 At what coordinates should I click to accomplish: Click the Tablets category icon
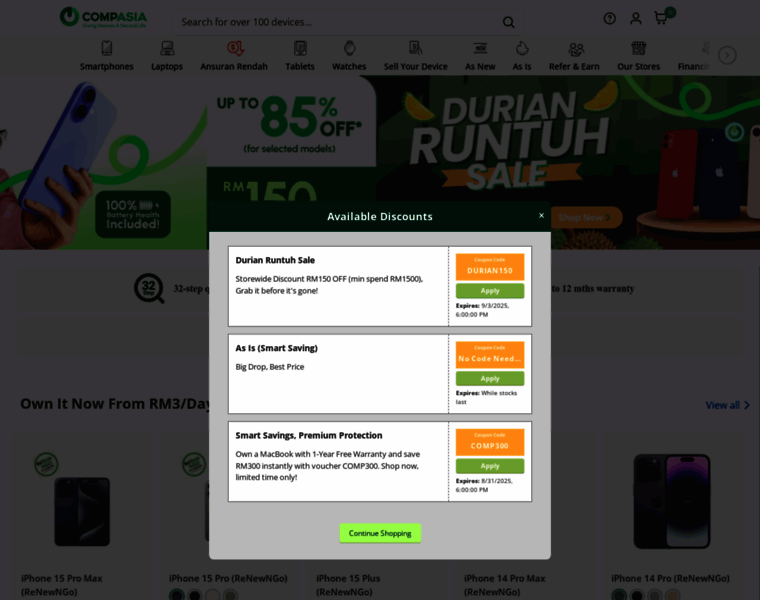[x=300, y=48]
